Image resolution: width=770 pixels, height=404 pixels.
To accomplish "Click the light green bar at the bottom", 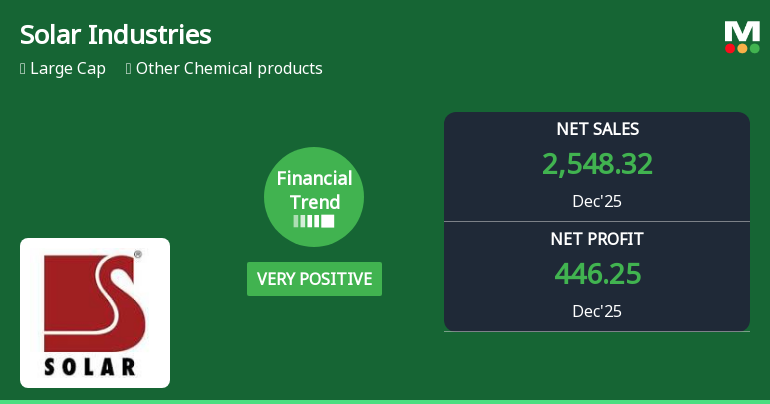I will click(385, 401).
